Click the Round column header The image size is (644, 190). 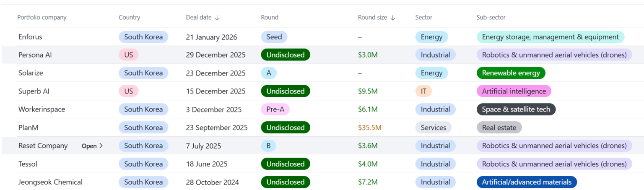point(270,18)
